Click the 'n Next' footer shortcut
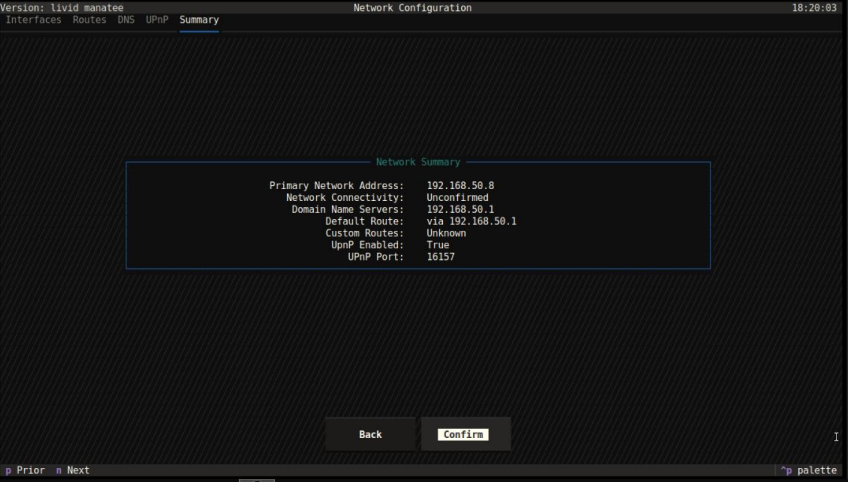Screen dimensions: 848x482 72,470
